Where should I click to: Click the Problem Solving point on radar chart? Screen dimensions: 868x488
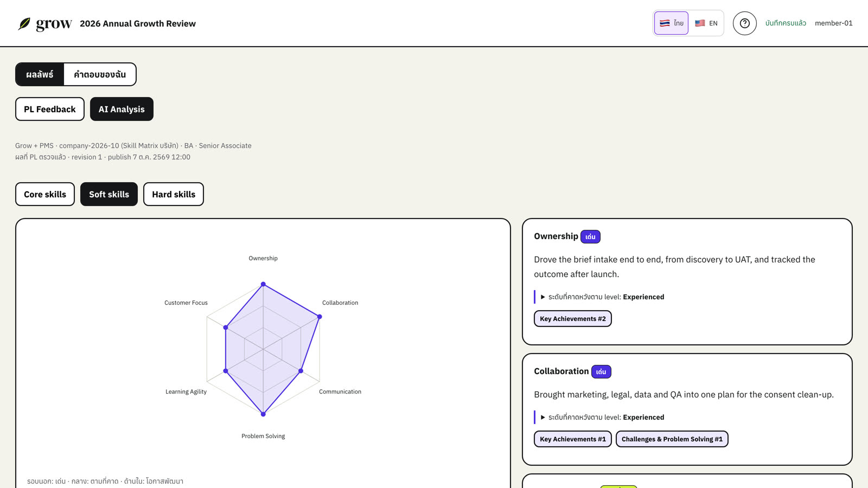click(x=263, y=414)
